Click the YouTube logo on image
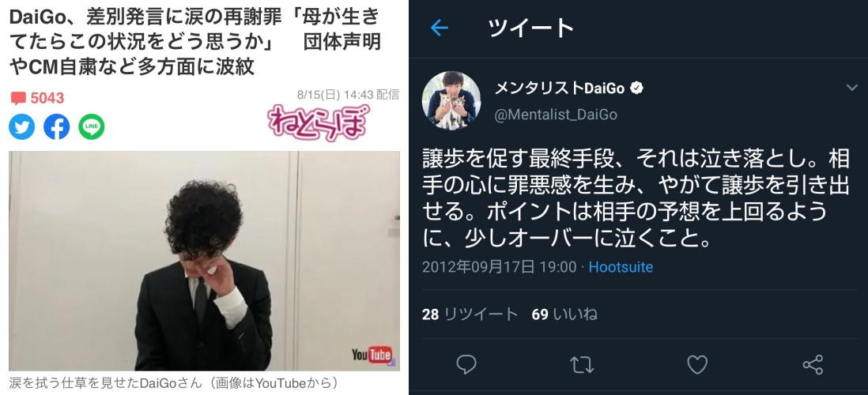 tap(374, 355)
